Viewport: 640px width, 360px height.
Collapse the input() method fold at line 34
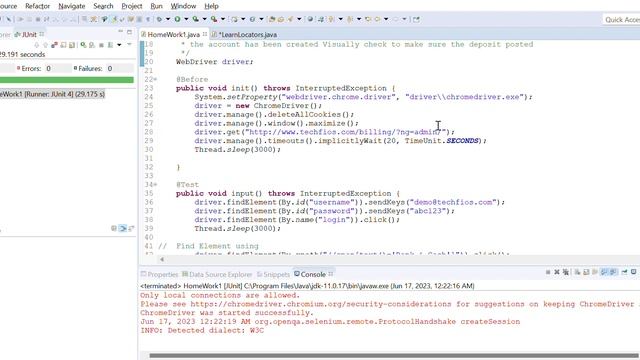(155, 185)
